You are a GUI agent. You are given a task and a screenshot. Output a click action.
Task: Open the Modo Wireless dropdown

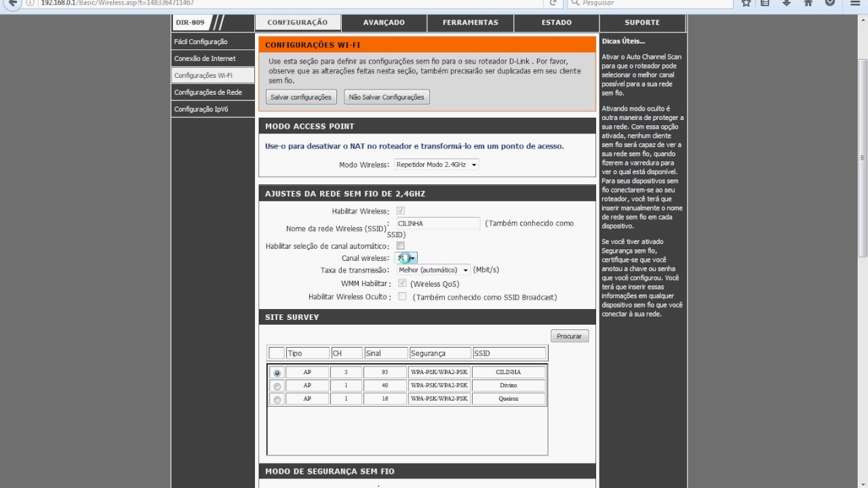pyautogui.click(x=436, y=164)
